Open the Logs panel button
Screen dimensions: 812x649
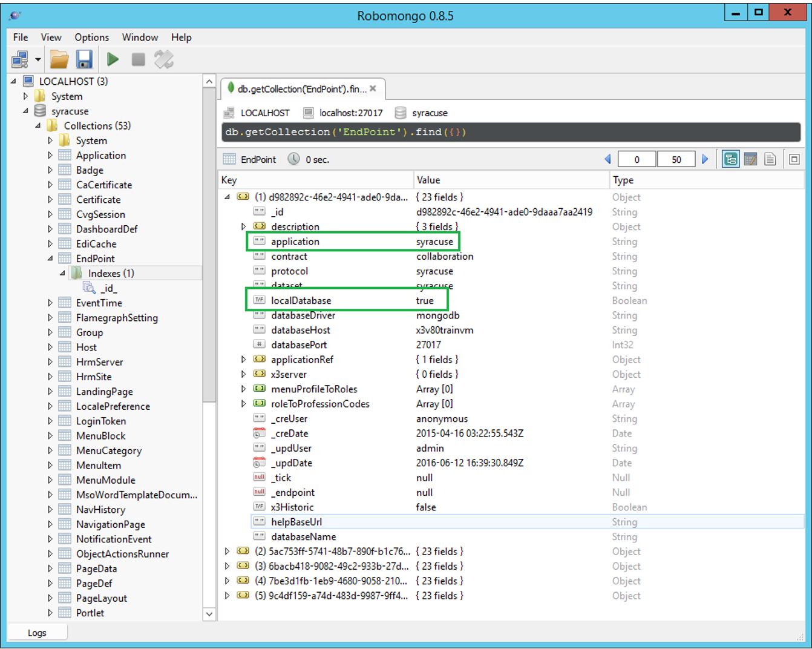click(37, 633)
